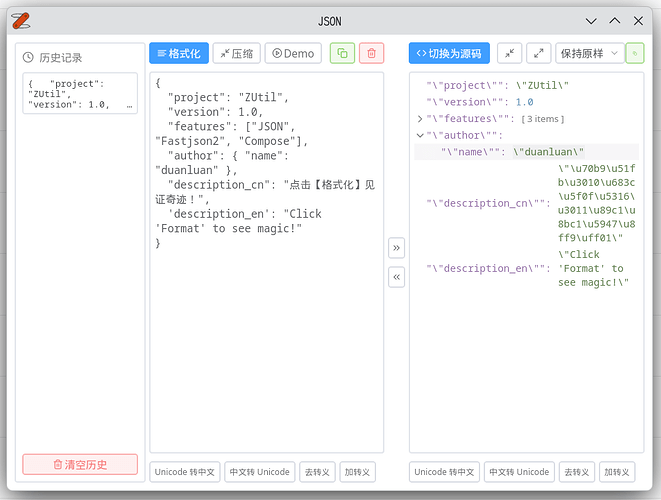Switch to source view with 切换为源码
The image size is (661, 500).
[449, 53]
